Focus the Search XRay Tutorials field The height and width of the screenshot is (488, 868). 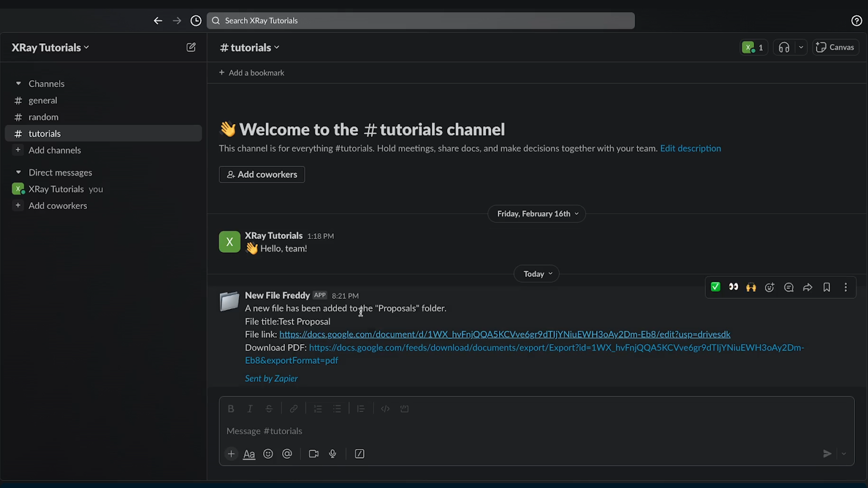point(420,21)
